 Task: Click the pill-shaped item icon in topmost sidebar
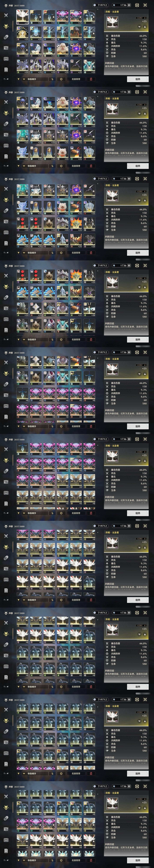coord(6,37)
